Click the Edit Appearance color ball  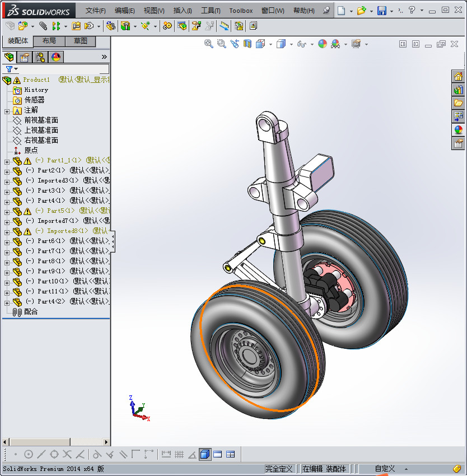click(323, 44)
